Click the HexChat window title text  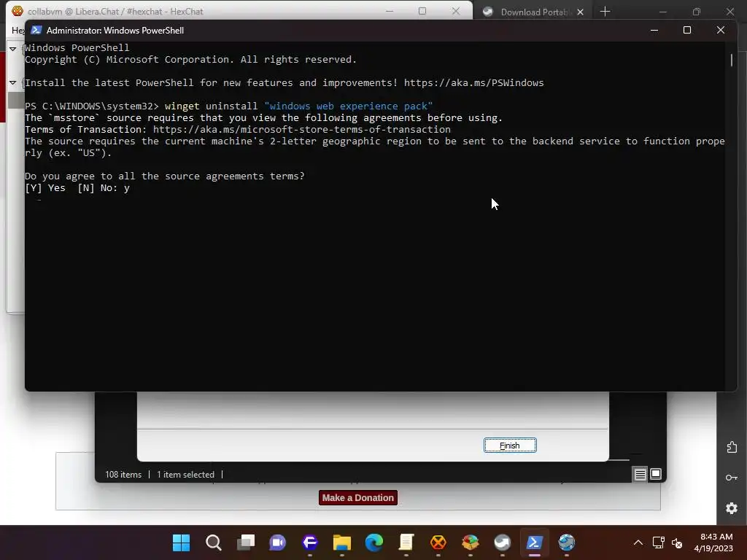click(115, 12)
